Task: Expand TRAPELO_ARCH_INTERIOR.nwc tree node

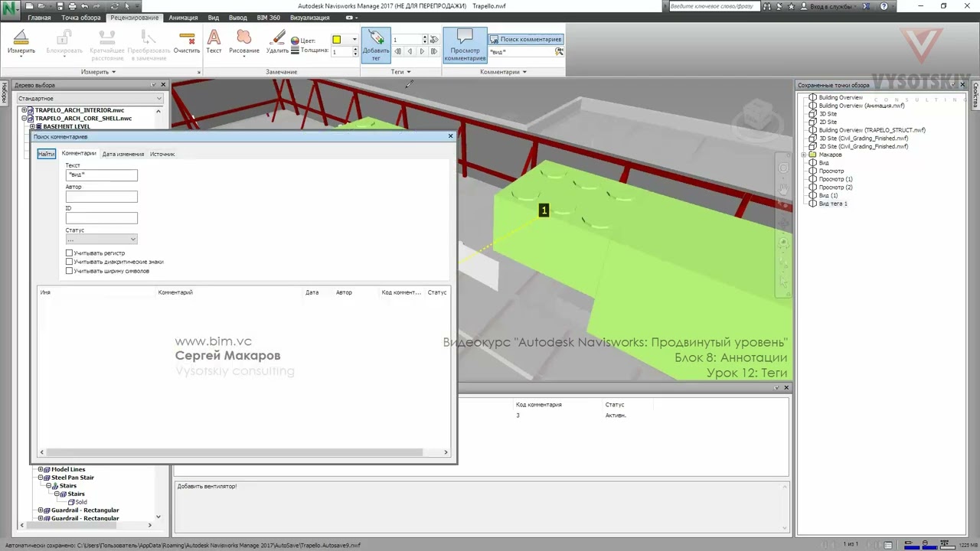Action: click(x=24, y=110)
